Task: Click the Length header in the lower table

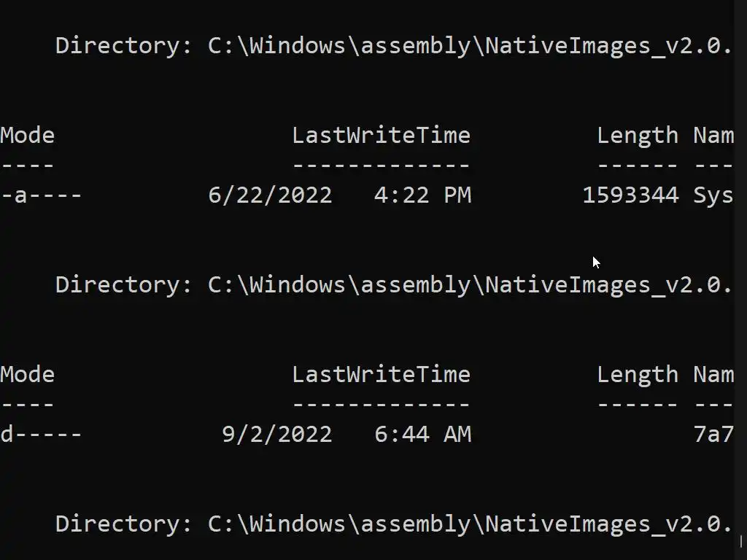Action: coord(638,374)
